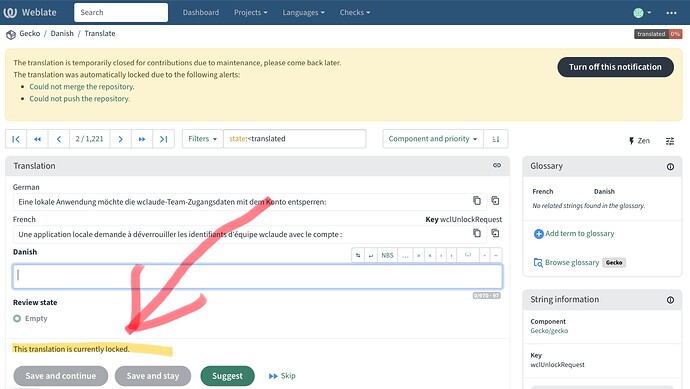
Task: Open Glossary panel info icon
Action: point(670,167)
